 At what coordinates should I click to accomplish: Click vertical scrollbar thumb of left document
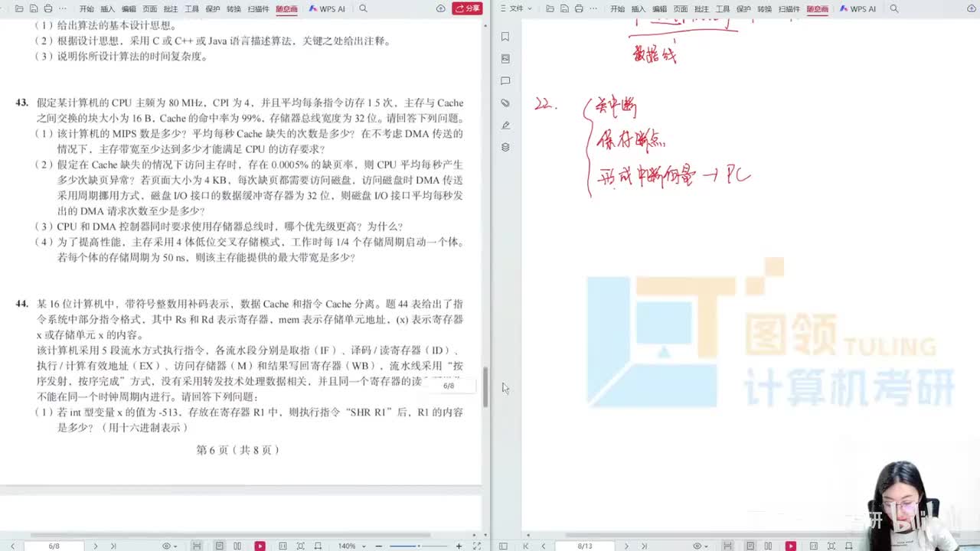tap(485, 387)
